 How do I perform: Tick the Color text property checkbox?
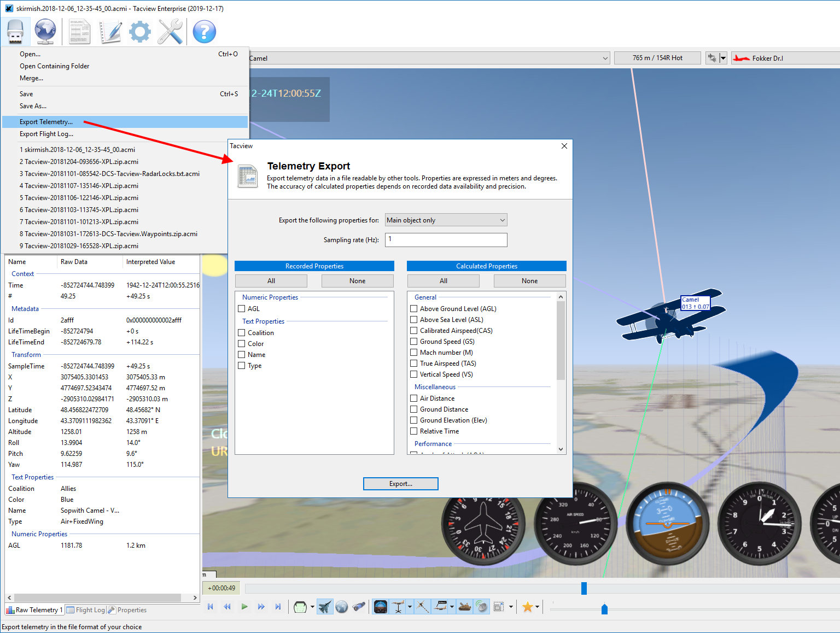point(242,344)
